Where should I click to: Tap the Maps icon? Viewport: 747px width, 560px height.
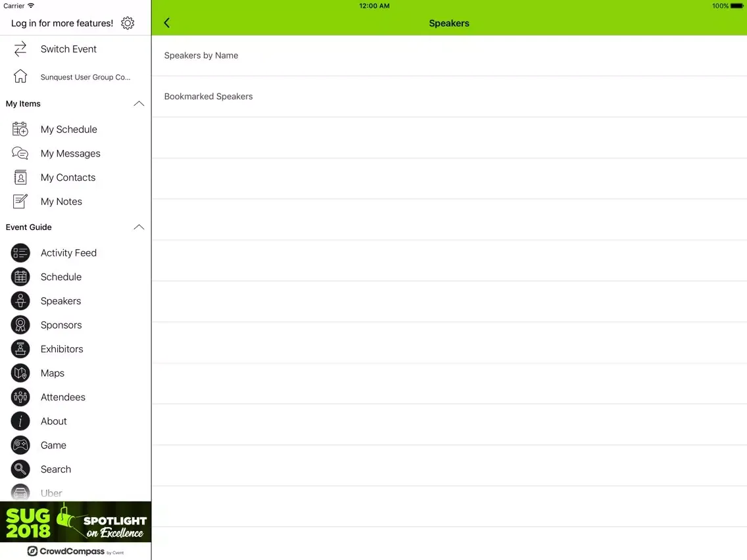coord(20,373)
